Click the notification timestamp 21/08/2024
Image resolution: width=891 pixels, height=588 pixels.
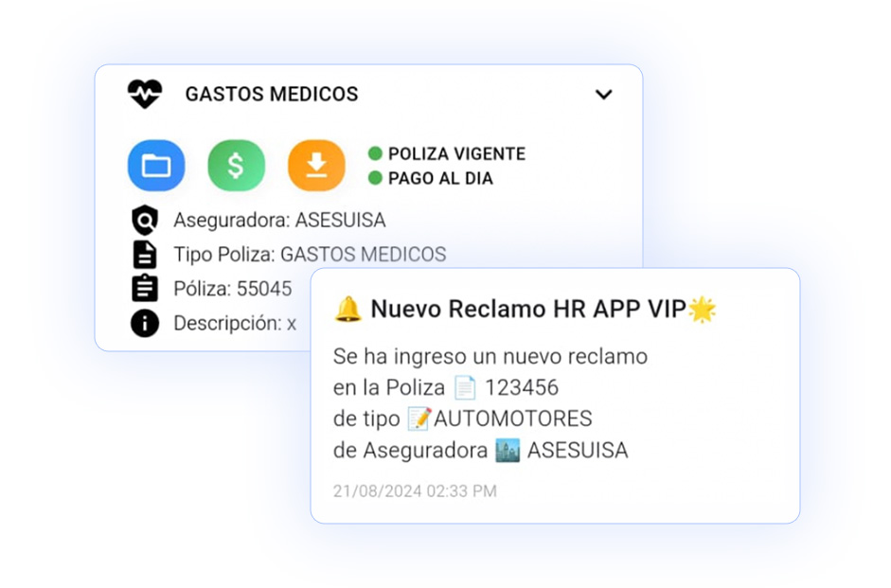[x=415, y=490]
